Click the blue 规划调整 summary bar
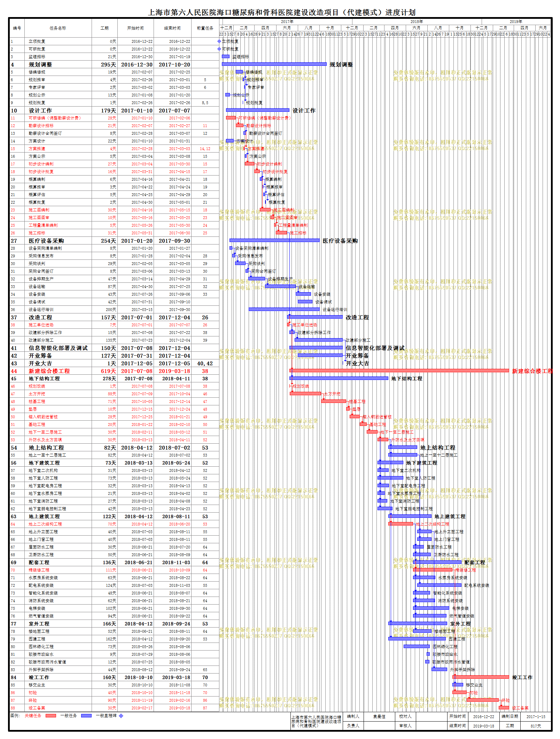 click(x=274, y=64)
